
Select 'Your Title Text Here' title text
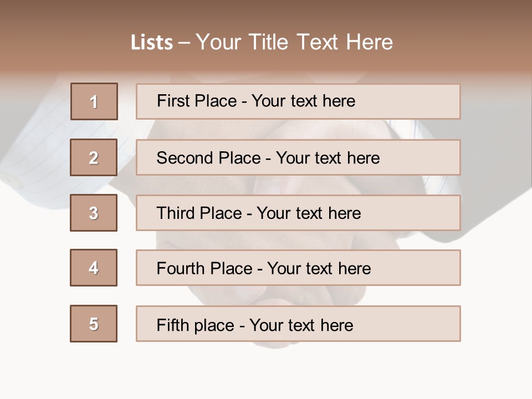click(x=294, y=42)
